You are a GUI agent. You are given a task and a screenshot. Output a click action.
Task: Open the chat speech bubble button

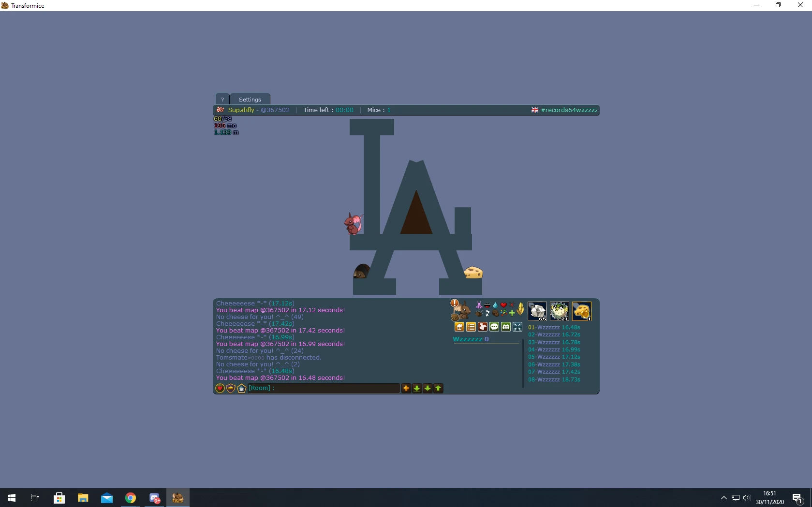[494, 327]
